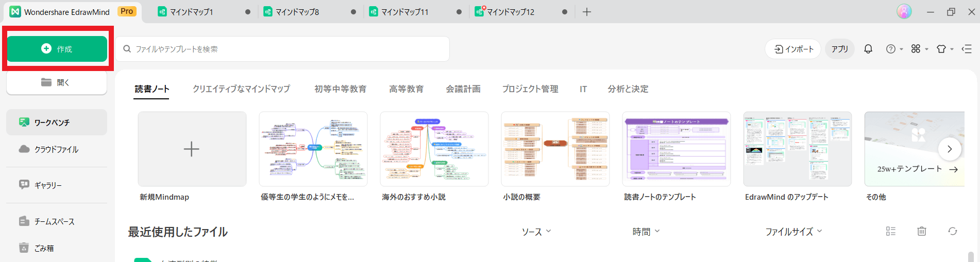Open the ソース filter dropdown
This screenshot has height=262, width=980.
pos(536,232)
